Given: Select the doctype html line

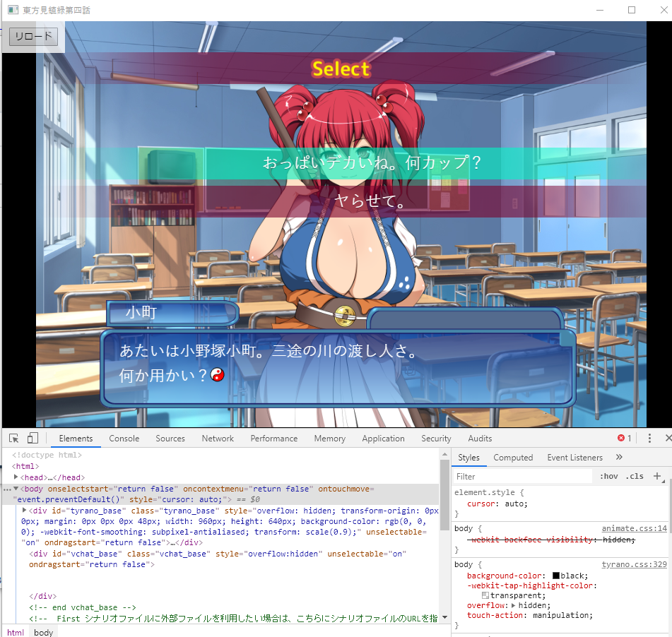Looking at the screenshot, I should (47, 455).
